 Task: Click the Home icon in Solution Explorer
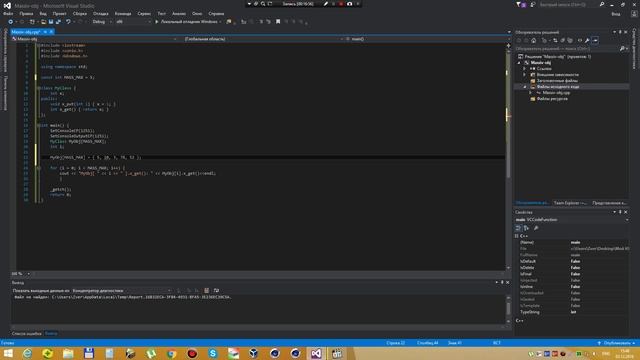(533, 40)
